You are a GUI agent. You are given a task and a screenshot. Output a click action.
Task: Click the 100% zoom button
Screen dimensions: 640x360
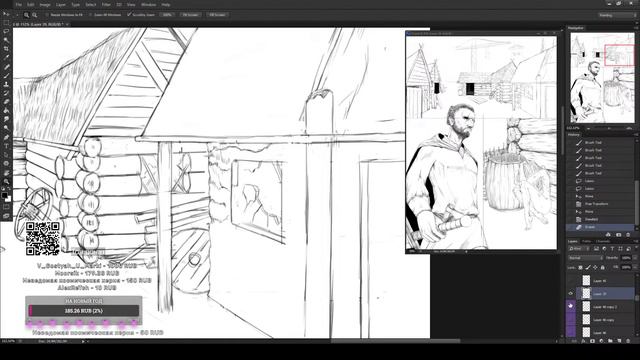(x=167, y=15)
